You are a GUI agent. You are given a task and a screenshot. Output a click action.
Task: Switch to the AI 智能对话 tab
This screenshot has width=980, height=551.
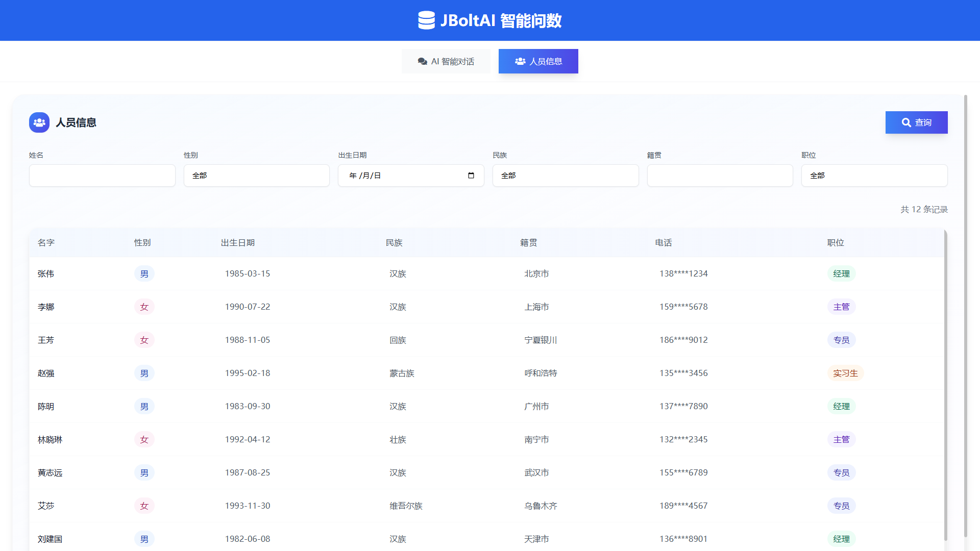pos(446,61)
